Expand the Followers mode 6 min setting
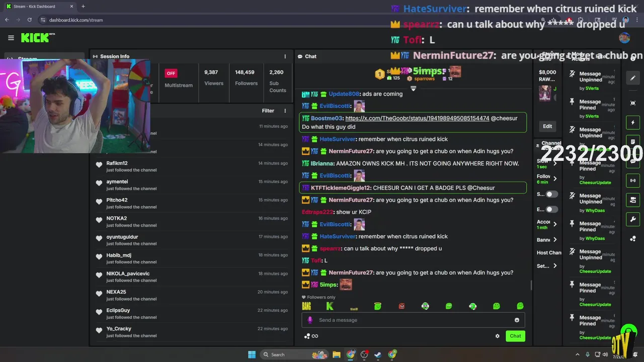 coord(555,178)
